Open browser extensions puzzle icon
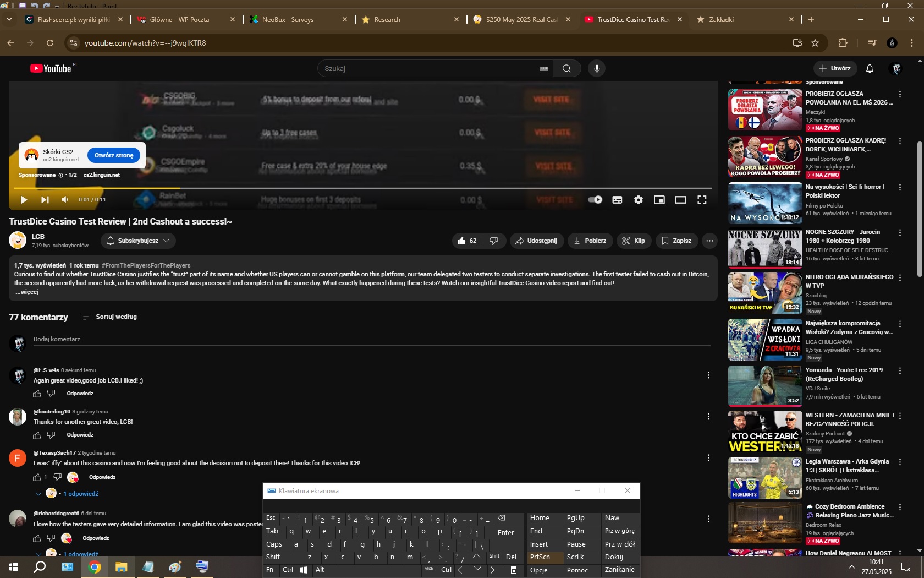924x578 pixels. tap(843, 43)
